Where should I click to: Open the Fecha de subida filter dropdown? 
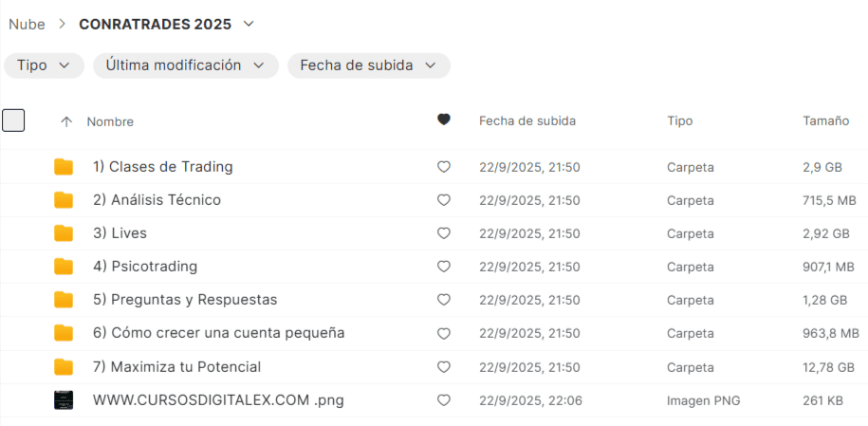pos(368,65)
